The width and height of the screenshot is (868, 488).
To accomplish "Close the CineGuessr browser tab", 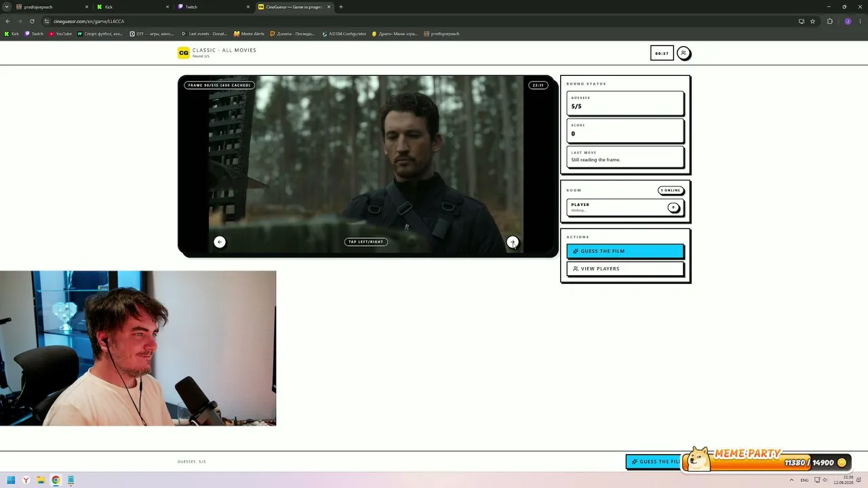I will tap(329, 7).
